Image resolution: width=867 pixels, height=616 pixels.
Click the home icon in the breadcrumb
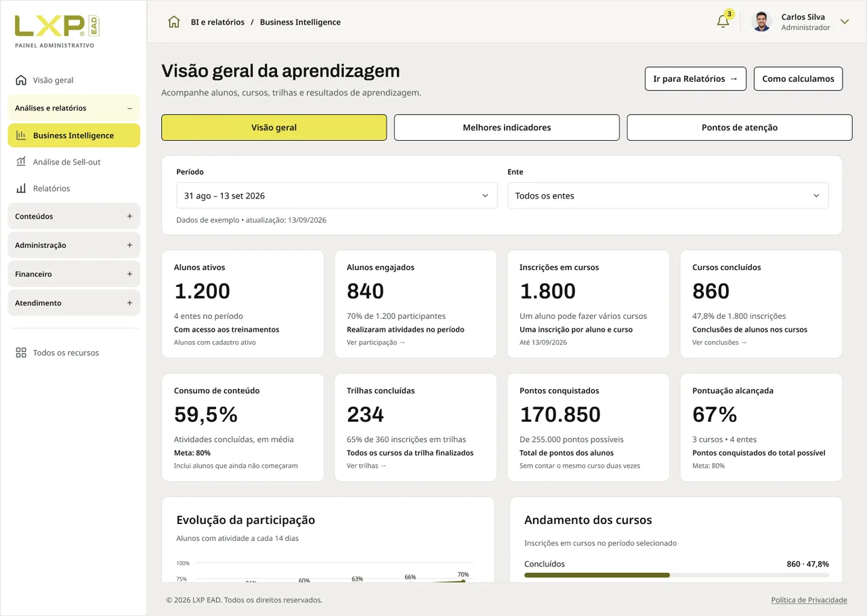click(174, 22)
